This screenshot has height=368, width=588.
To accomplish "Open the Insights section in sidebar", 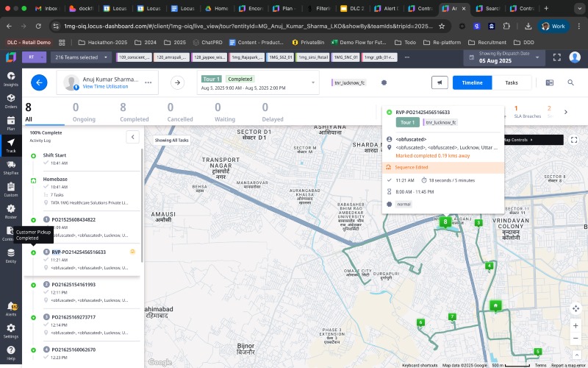I will pos(10,78).
